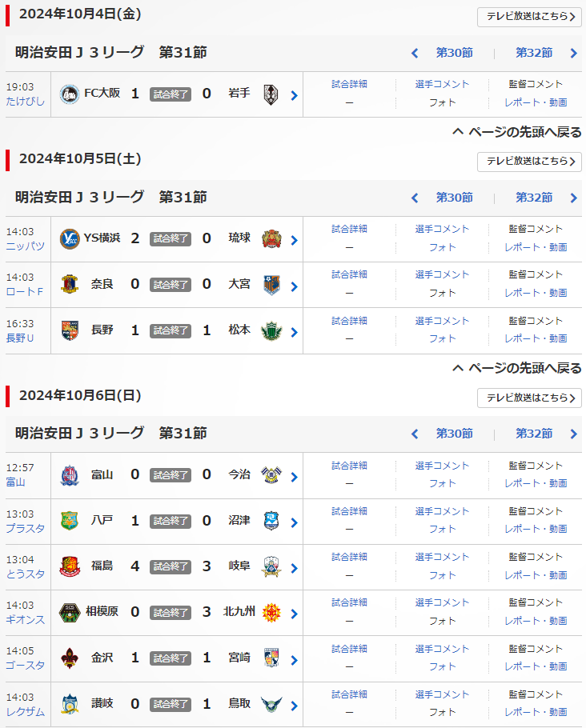Go to 第32節 in October 6 header
Viewport: 586px width, 728px height.
pos(534,434)
